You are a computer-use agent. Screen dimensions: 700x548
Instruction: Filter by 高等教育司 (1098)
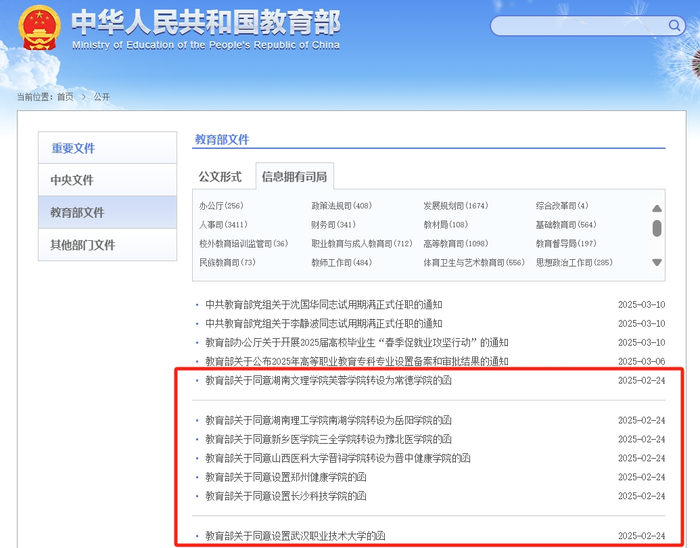(456, 244)
